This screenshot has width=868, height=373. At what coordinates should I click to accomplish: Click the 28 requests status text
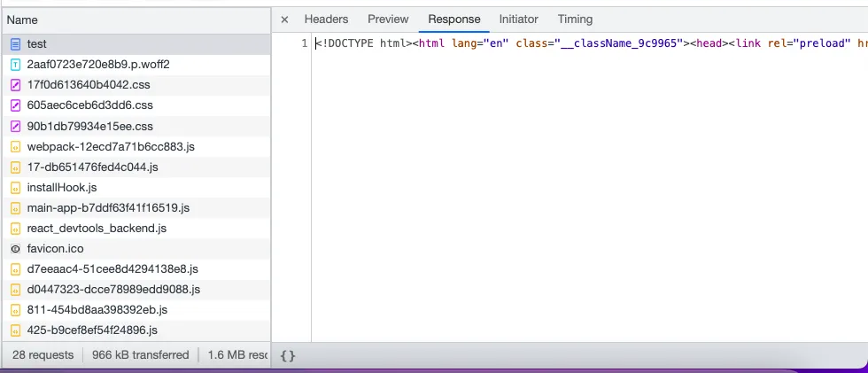coord(43,354)
